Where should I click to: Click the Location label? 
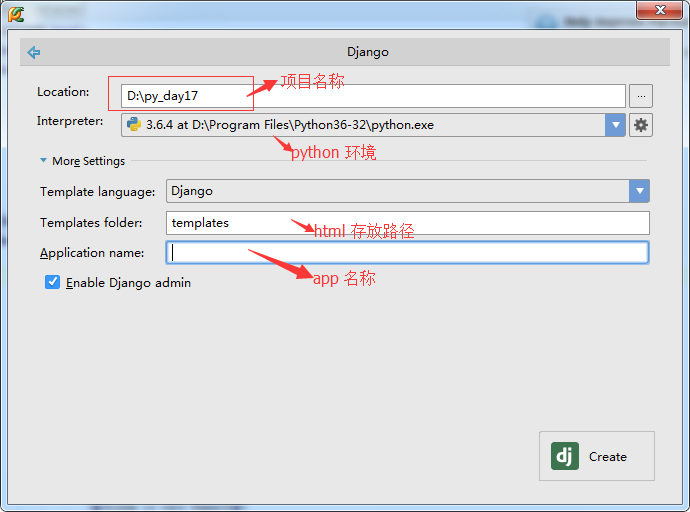pos(63,92)
